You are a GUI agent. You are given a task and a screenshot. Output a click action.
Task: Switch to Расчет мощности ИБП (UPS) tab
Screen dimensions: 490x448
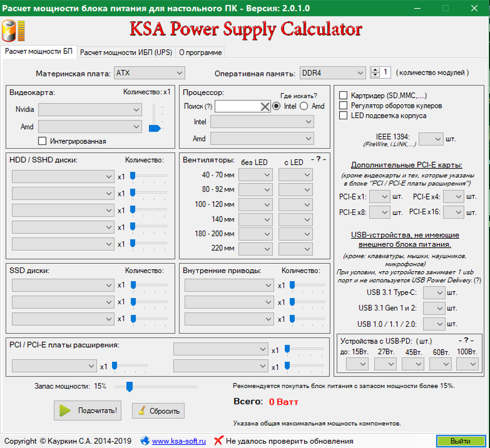(126, 53)
